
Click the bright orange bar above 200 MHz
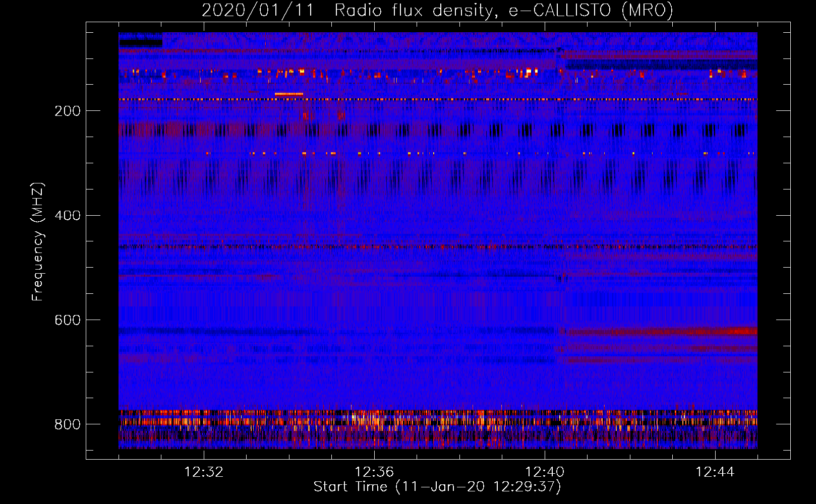pyautogui.click(x=289, y=94)
